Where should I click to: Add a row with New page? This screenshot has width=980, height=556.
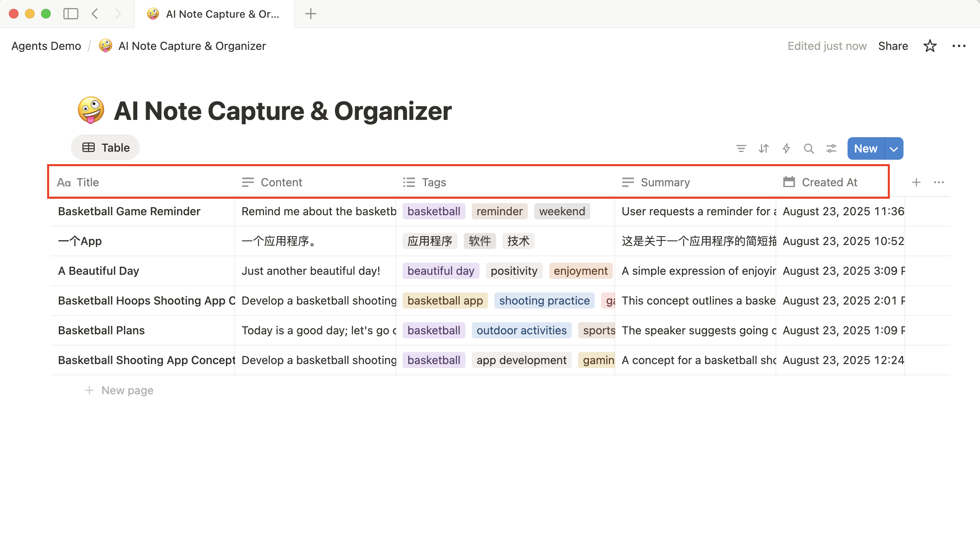(120, 390)
